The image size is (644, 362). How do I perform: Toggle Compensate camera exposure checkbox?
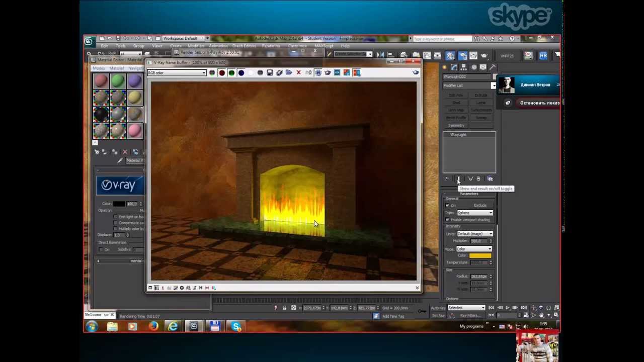116,223
